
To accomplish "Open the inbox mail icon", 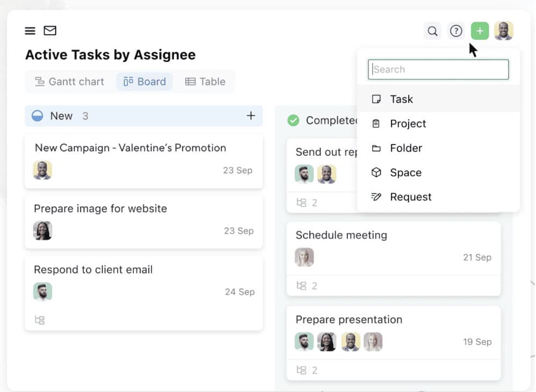I will click(50, 31).
